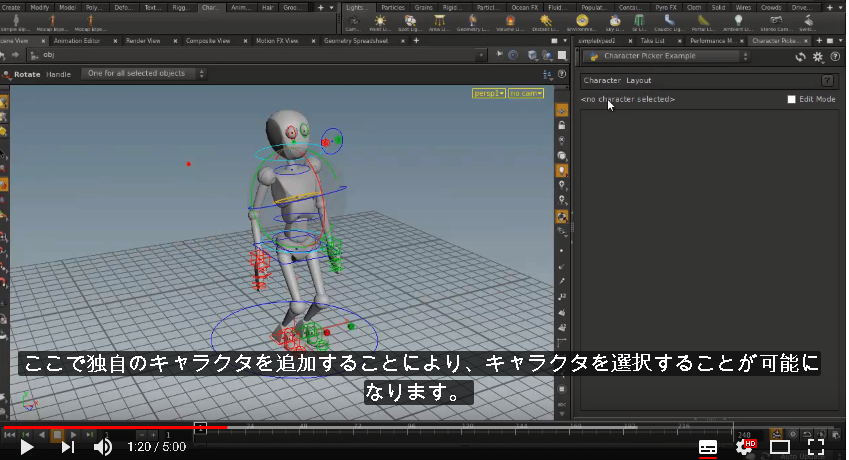Switch to the Take List tab

[x=652, y=41]
